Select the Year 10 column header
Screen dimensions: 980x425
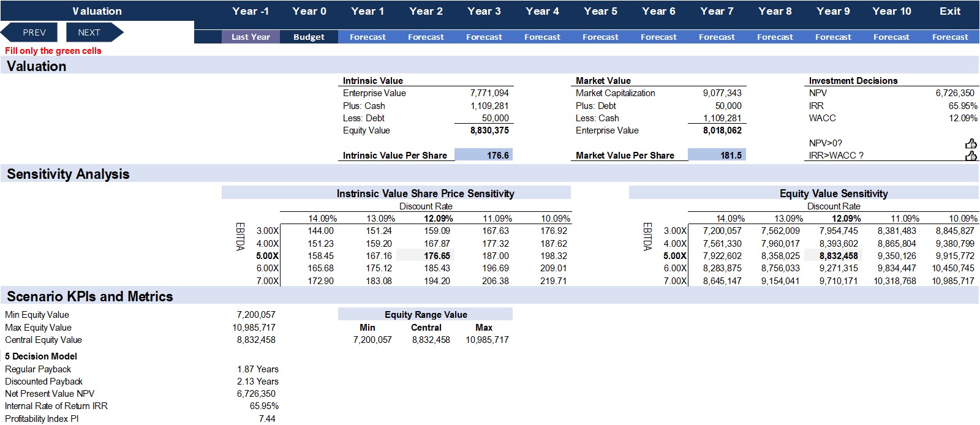click(x=892, y=11)
